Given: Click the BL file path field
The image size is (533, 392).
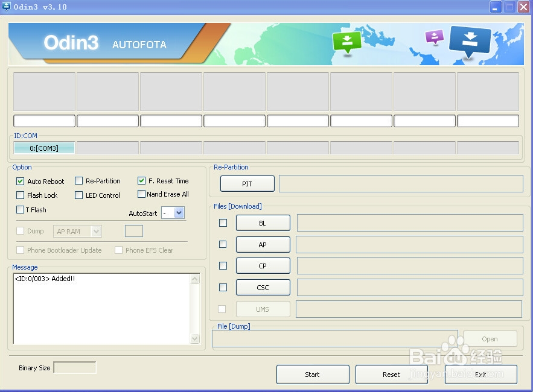Looking at the screenshot, I should click(x=410, y=223).
